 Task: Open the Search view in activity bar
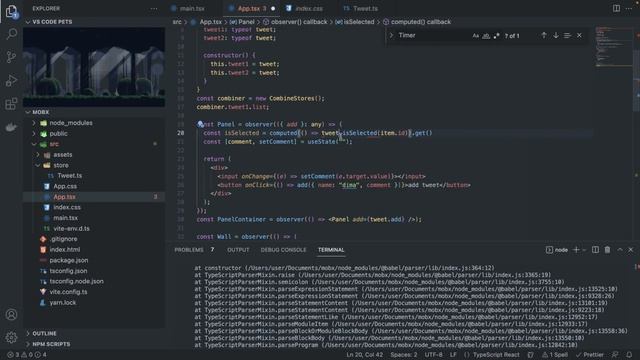pyautogui.click(x=11, y=34)
